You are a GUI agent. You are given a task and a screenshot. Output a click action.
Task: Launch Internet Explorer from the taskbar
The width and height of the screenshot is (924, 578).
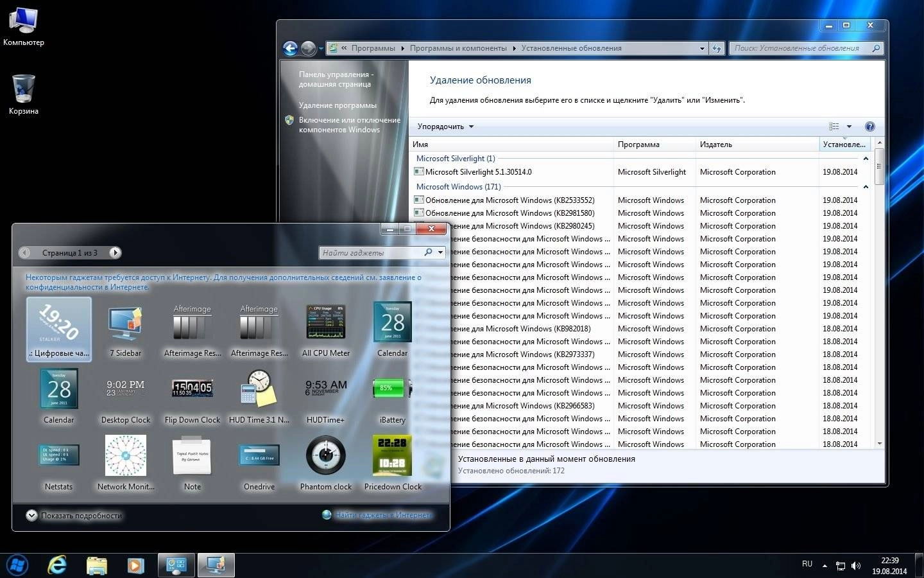point(58,565)
